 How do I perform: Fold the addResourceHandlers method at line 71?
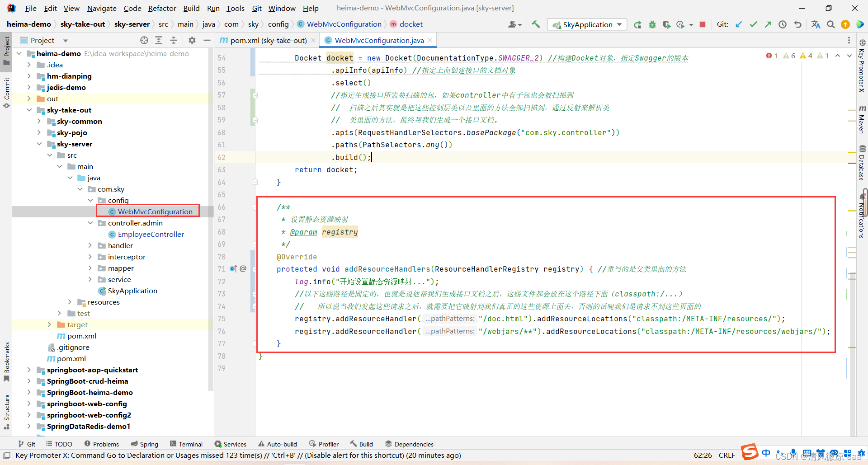point(255,269)
